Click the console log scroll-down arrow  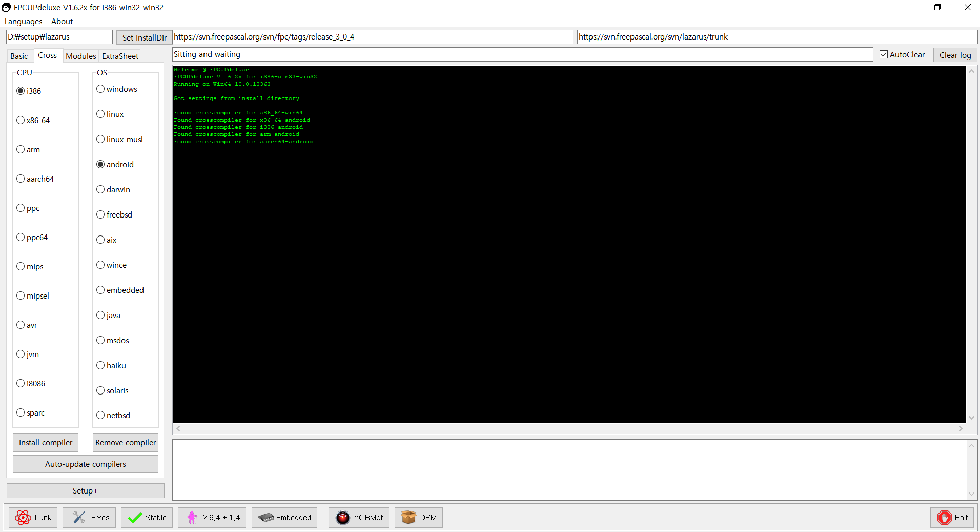[x=971, y=418]
